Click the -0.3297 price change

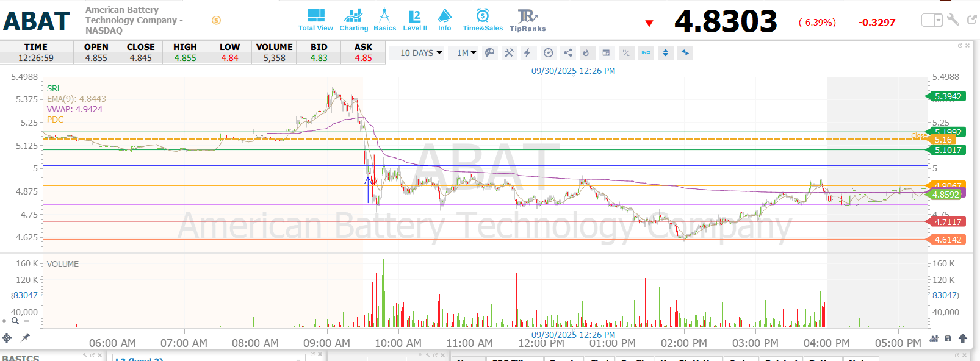(877, 23)
